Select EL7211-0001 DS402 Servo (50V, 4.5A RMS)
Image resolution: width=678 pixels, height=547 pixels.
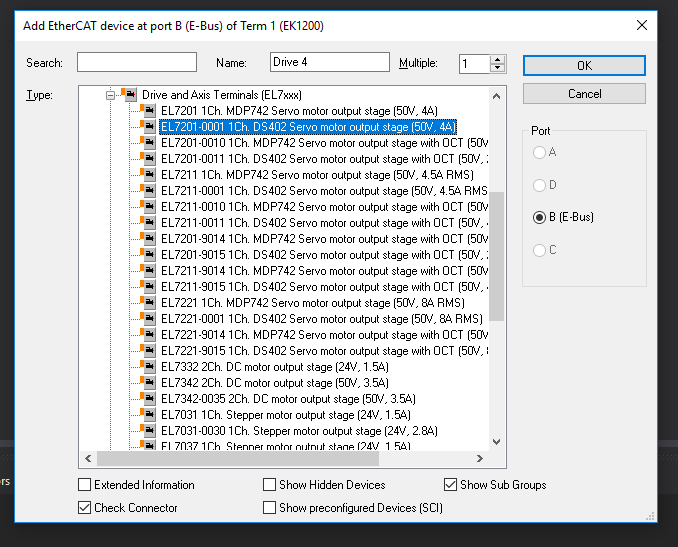coord(324,191)
